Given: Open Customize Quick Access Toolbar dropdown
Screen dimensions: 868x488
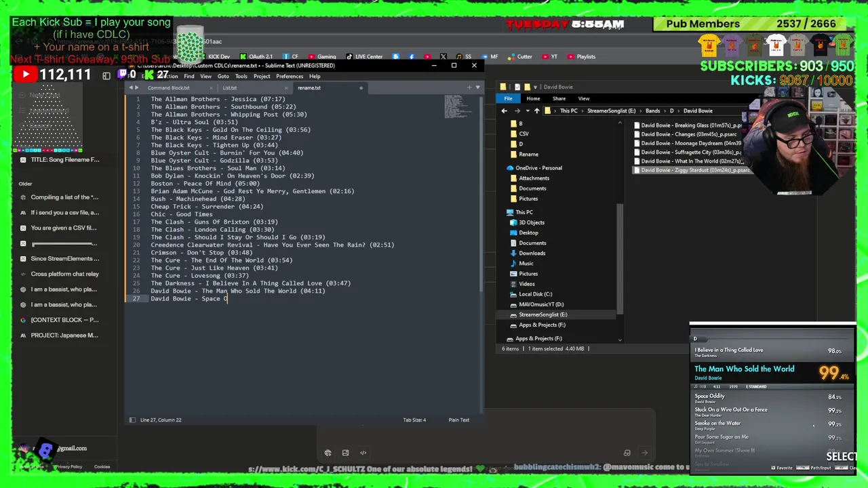Looking at the screenshot, I should click(x=535, y=87).
